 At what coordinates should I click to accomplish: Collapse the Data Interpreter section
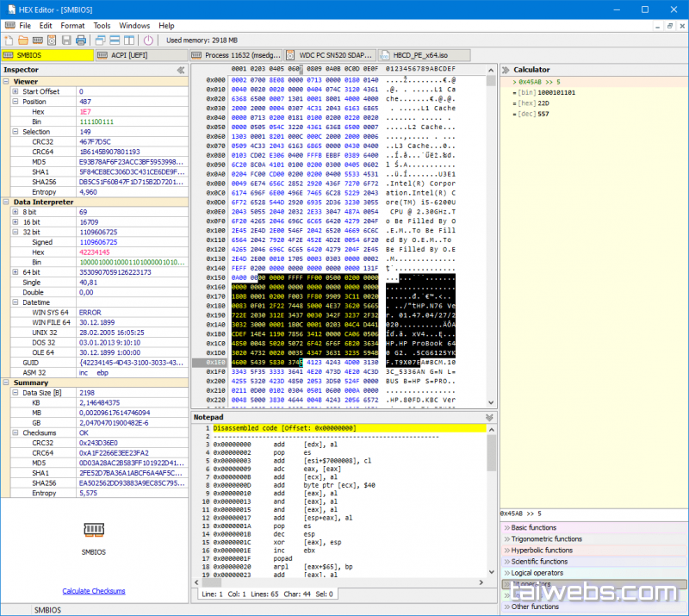pos(8,201)
